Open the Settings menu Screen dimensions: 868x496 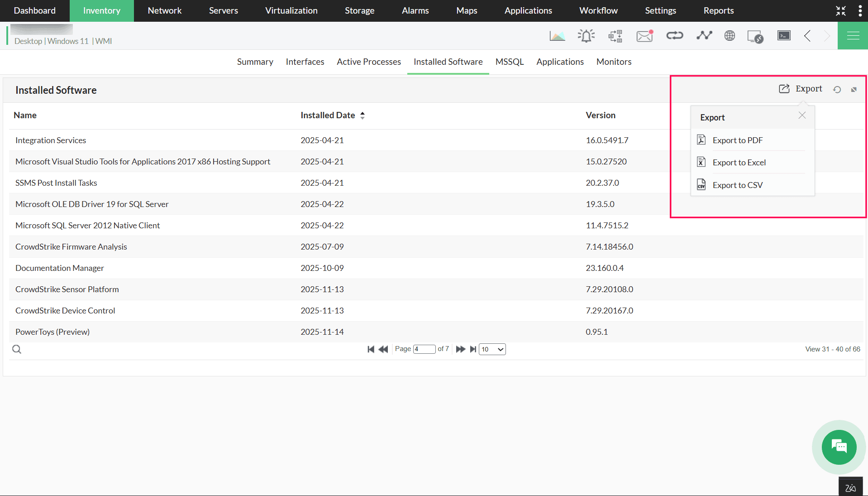tap(660, 11)
